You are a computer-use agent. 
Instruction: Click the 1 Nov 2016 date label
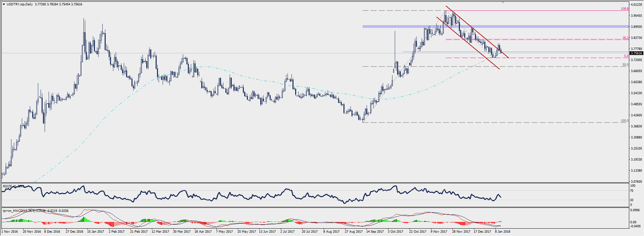coord(10,232)
